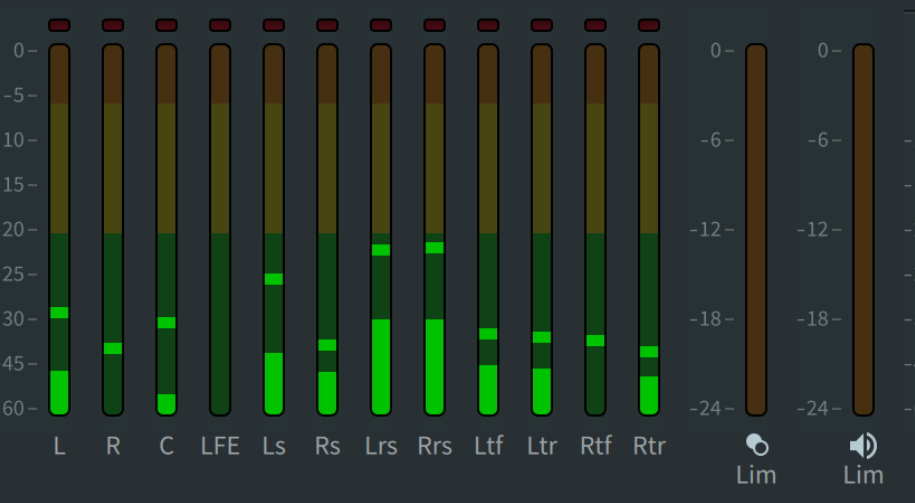Reset the clip indicator above Rs meter
The height and width of the screenshot is (503, 915).
pos(327,25)
